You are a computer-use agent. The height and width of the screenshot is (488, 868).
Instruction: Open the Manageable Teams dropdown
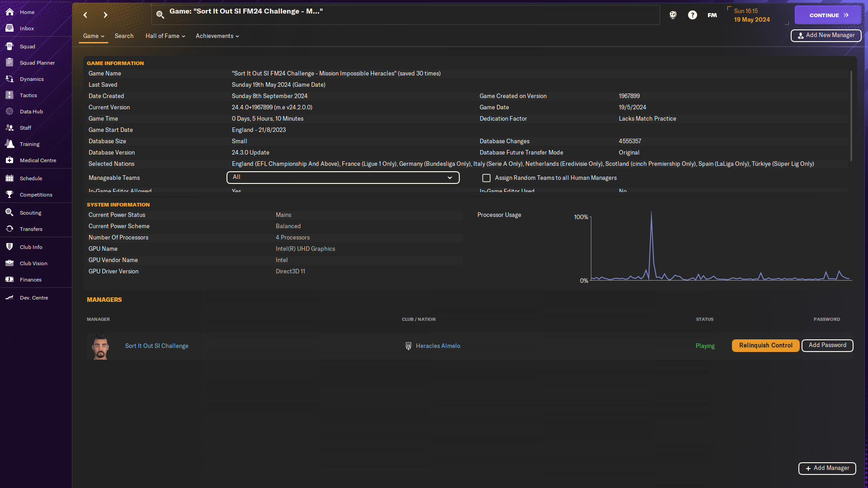(343, 178)
